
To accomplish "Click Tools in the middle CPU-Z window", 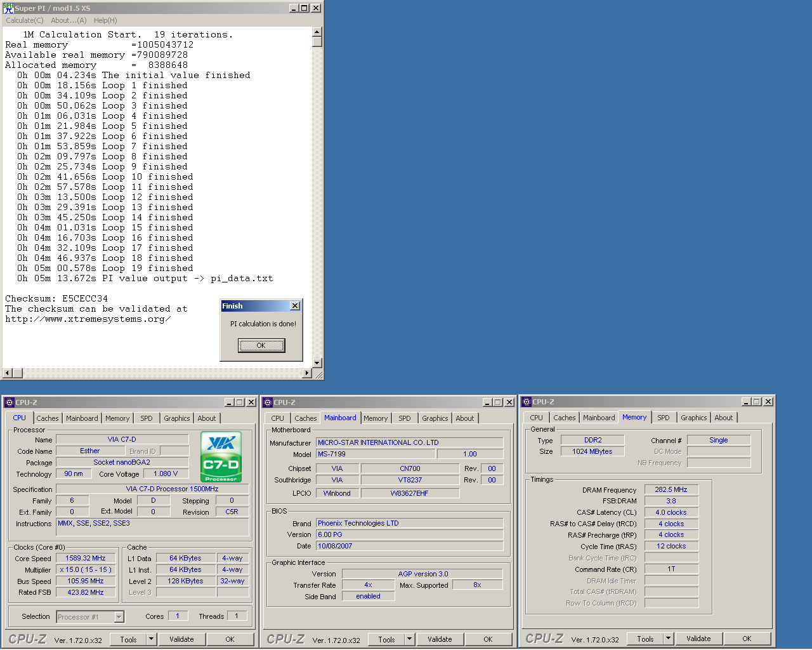I will 387,639.
